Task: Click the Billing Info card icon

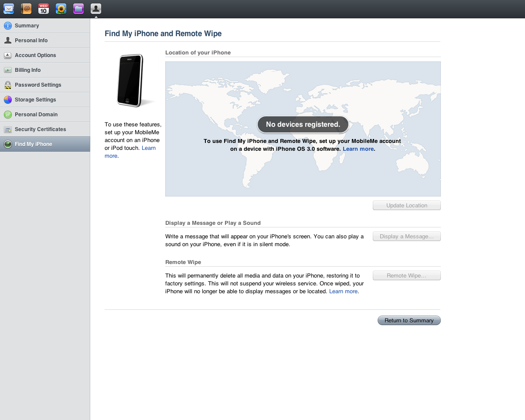Action: (8, 70)
